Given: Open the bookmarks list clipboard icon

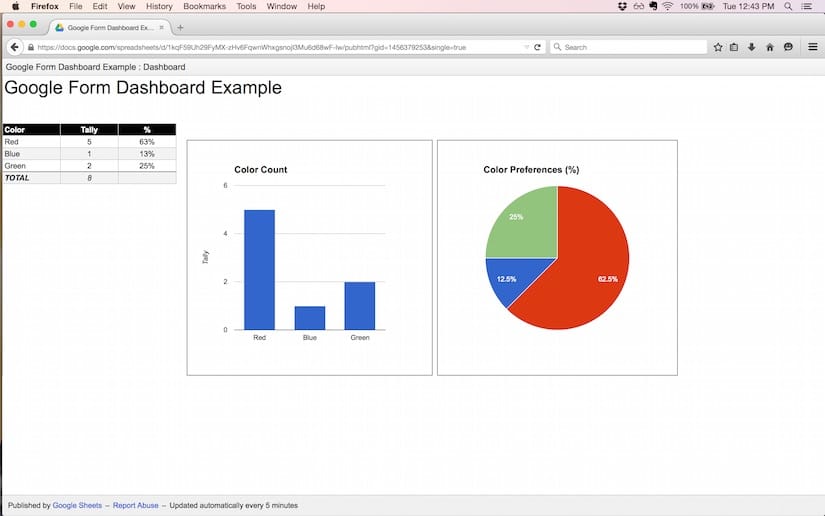Looking at the screenshot, I should [734, 47].
